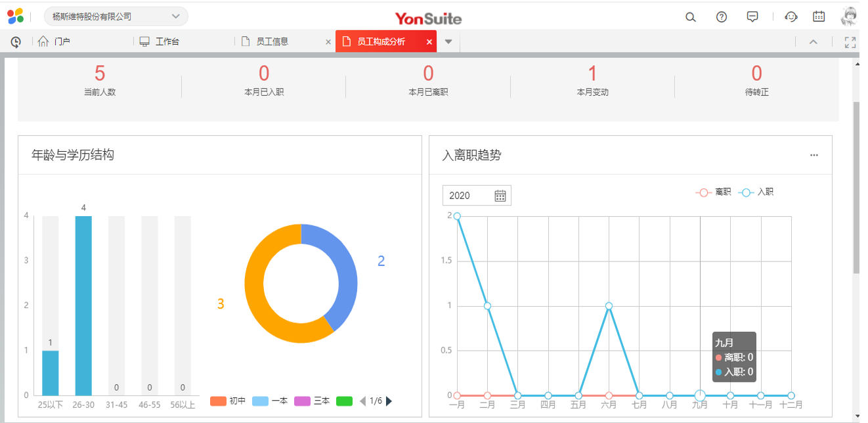The height and width of the screenshot is (423, 868).
Task: Toggle the 离职 legend series
Action: (x=713, y=192)
